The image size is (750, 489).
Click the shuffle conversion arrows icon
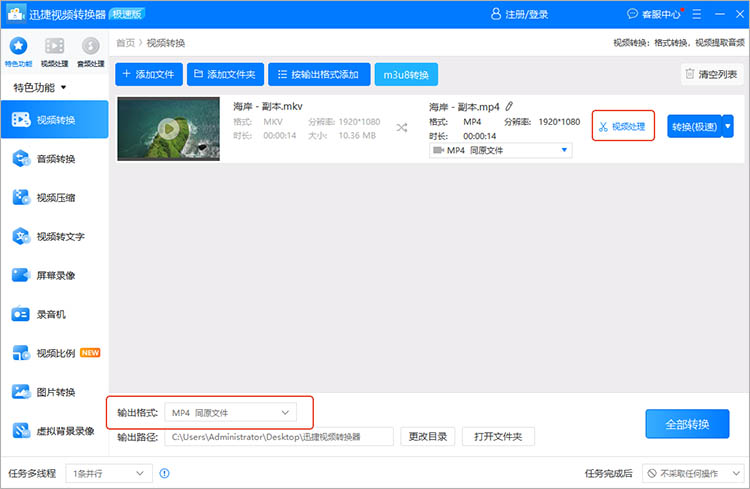tap(402, 127)
